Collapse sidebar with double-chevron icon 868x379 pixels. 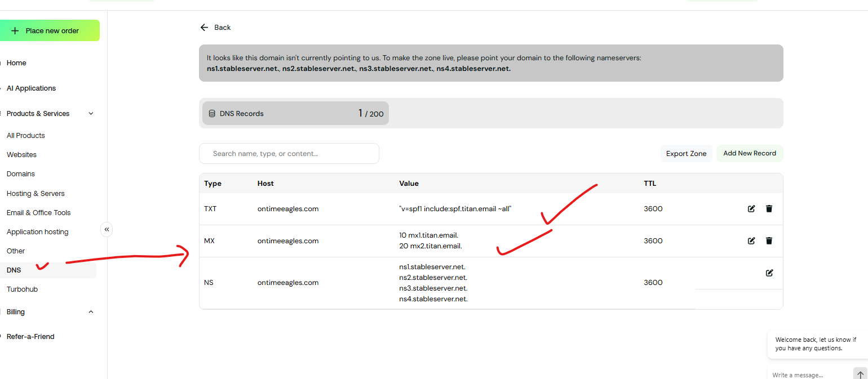coord(107,229)
